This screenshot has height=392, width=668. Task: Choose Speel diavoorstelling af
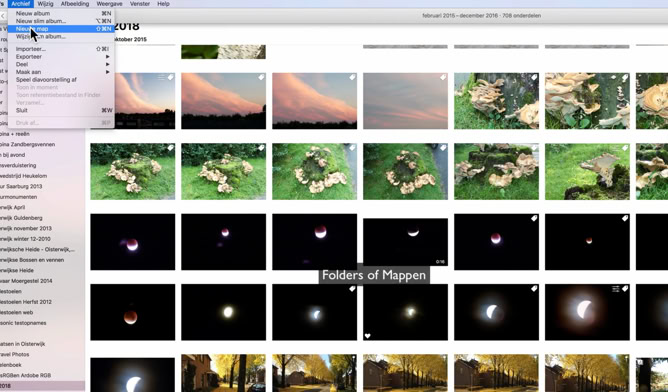(x=61, y=79)
